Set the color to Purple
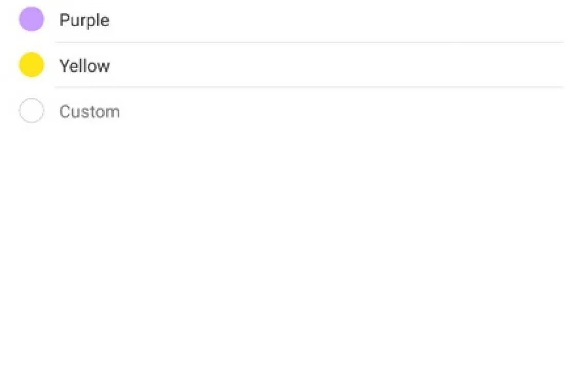 coord(84,21)
